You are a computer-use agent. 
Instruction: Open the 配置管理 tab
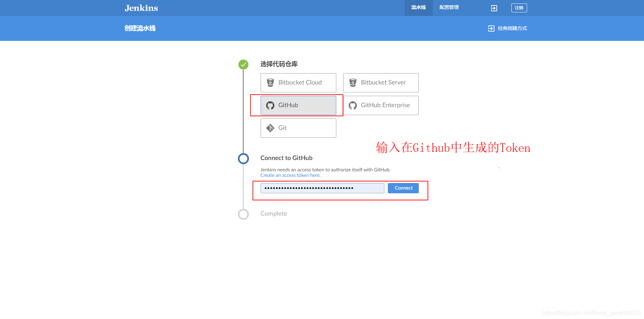click(x=448, y=7)
